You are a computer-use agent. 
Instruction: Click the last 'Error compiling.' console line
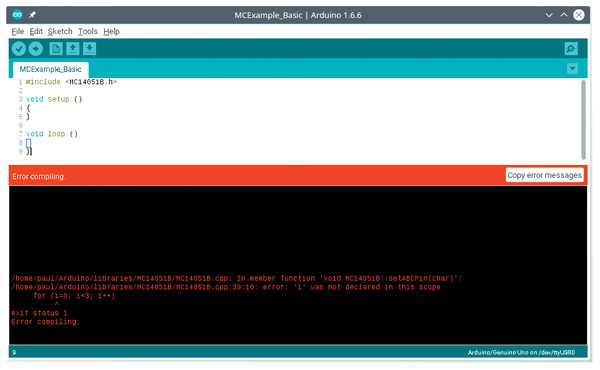45,322
